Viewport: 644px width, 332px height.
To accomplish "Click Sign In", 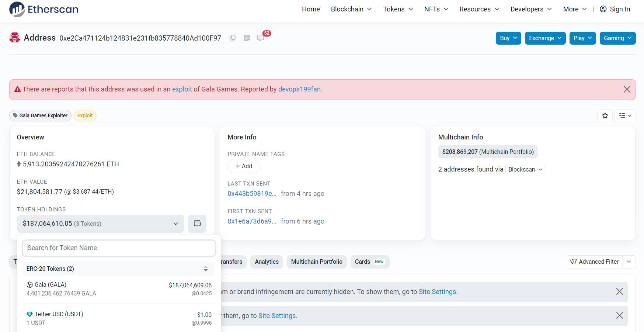I will 620,9.
